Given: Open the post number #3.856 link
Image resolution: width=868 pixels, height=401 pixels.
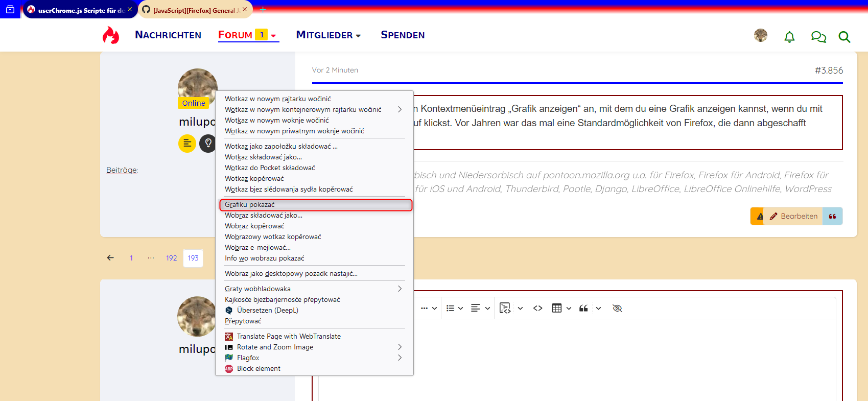Looking at the screenshot, I should (829, 70).
